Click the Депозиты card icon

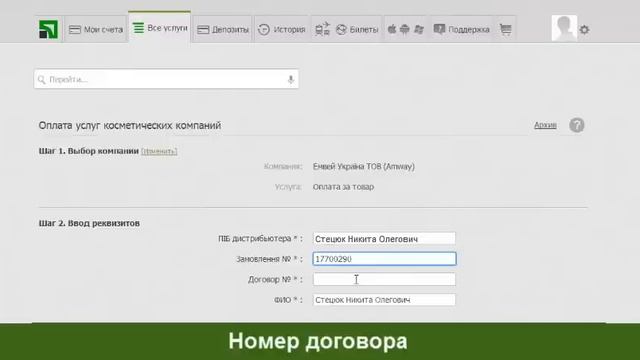click(203, 29)
